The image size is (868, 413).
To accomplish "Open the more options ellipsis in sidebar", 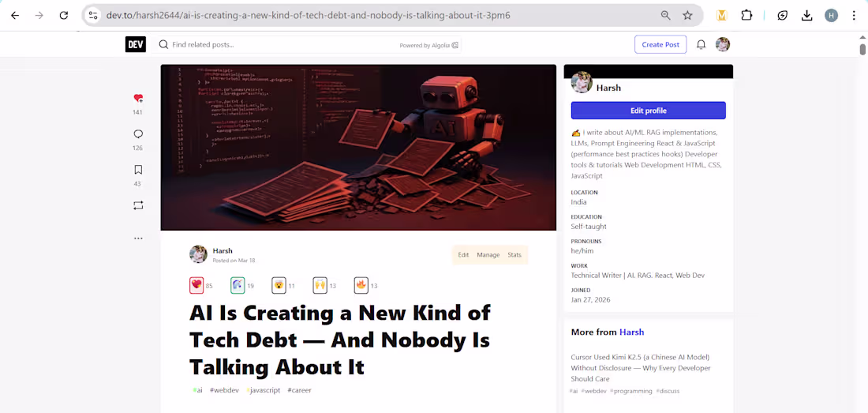I will 138,238.
